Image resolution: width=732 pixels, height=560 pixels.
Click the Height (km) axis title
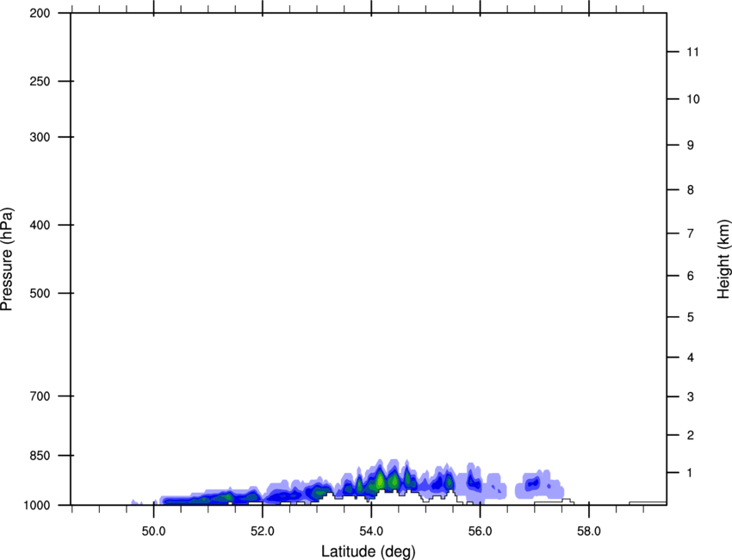(723, 258)
